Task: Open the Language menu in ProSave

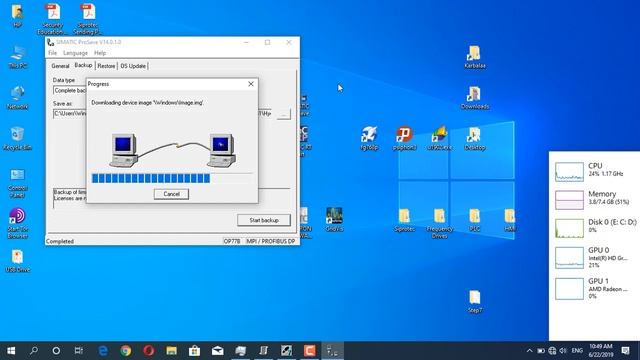Action: tap(76, 53)
